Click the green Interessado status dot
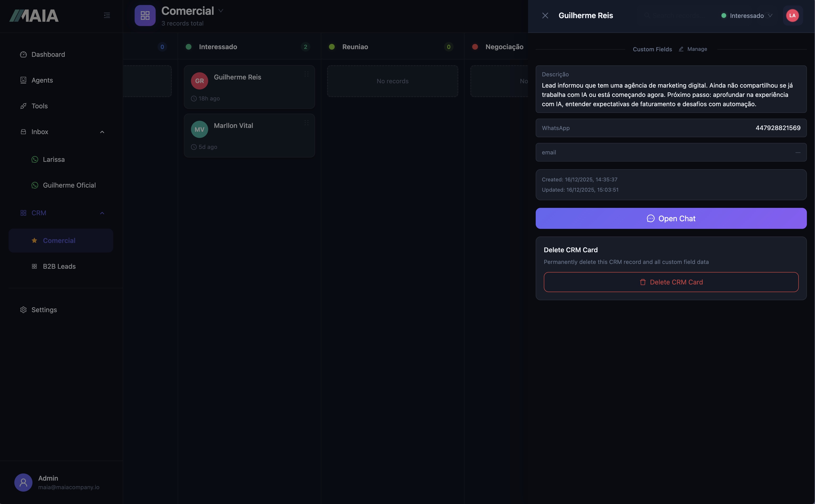Image resolution: width=815 pixels, height=504 pixels. click(x=724, y=15)
